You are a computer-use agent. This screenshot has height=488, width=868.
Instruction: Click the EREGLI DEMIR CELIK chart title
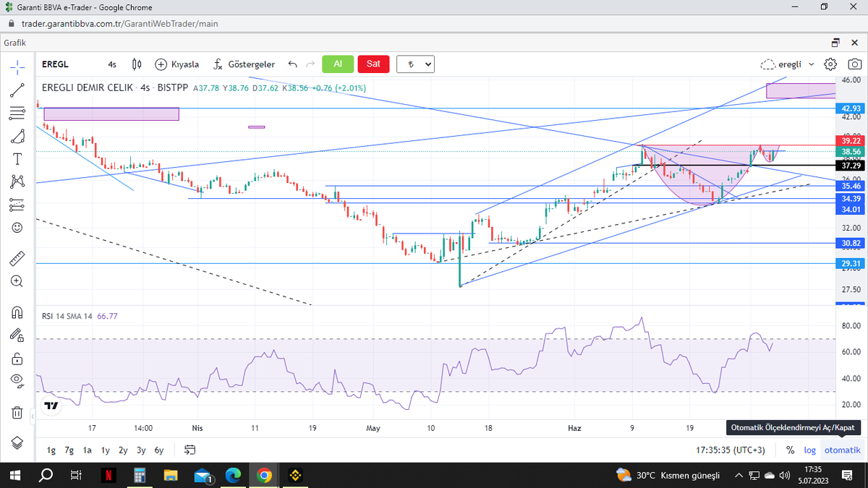pos(88,87)
